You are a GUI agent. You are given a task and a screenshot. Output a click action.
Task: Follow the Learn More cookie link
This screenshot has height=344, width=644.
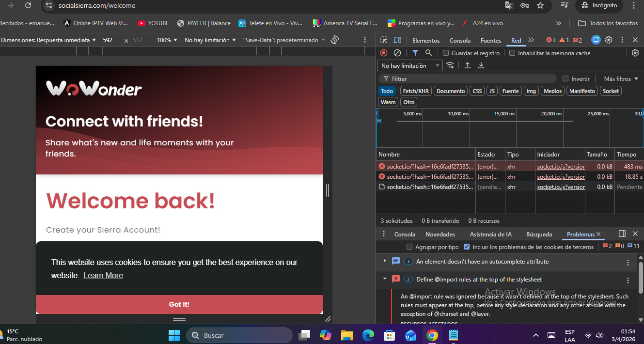[103, 275]
